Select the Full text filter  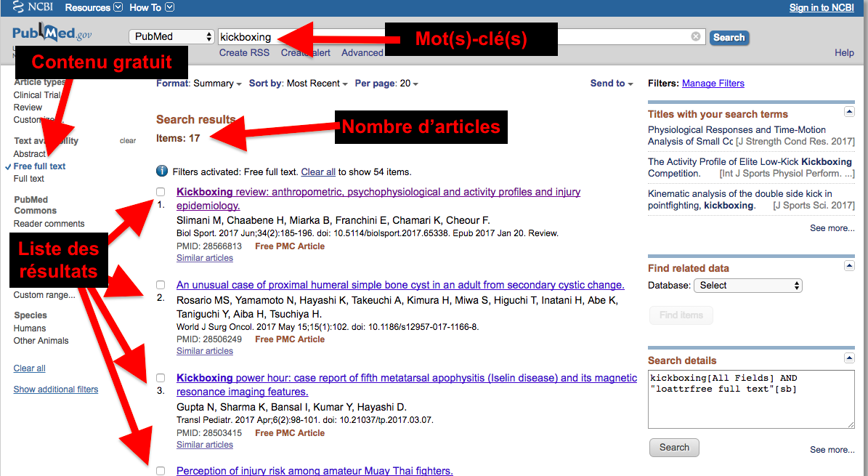29,179
